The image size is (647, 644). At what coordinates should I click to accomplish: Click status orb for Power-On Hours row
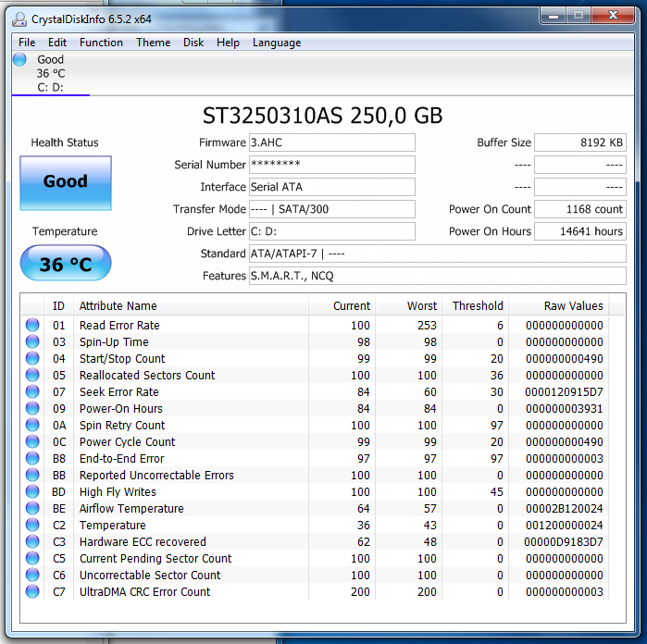tap(32, 408)
